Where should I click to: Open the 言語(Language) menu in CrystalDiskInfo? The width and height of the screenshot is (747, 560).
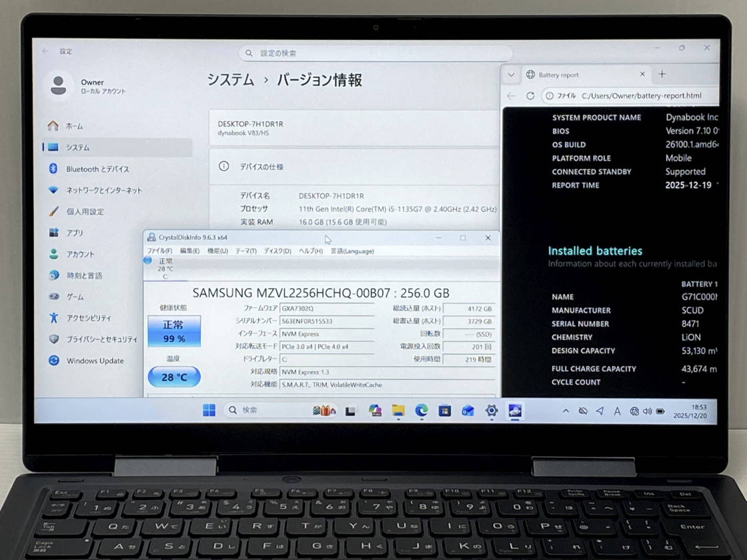click(x=352, y=251)
